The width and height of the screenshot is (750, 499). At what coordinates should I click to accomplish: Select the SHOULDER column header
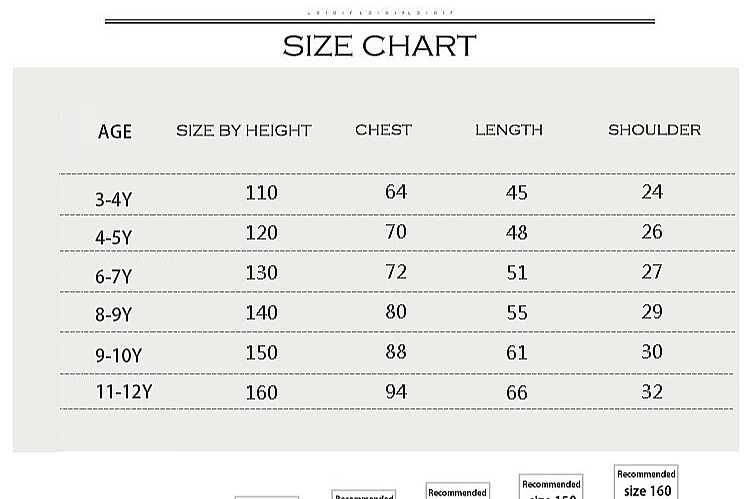(654, 130)
